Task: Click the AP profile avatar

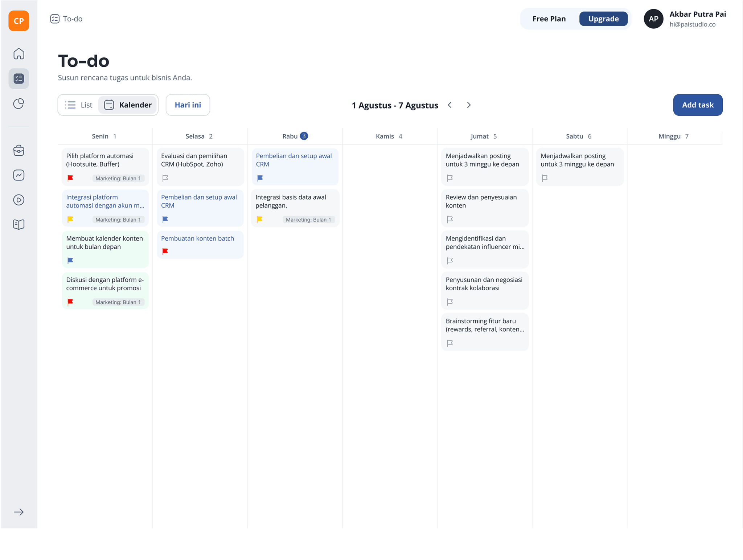Action: tap(653, 19)
